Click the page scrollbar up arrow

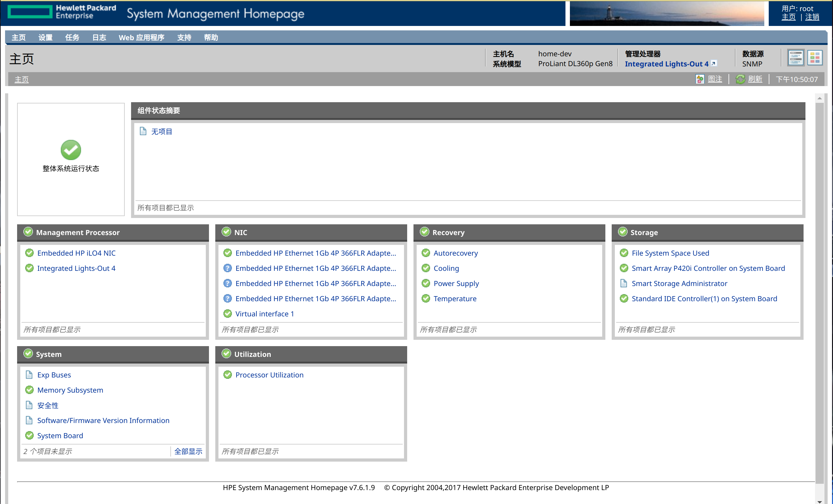click(x=819, y=98)
